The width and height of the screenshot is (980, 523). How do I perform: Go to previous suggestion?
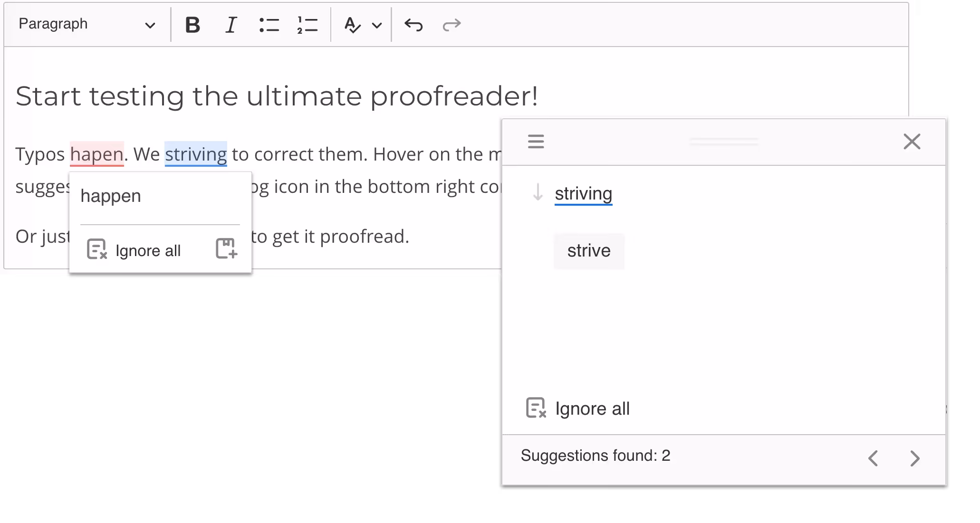(873, 458)
